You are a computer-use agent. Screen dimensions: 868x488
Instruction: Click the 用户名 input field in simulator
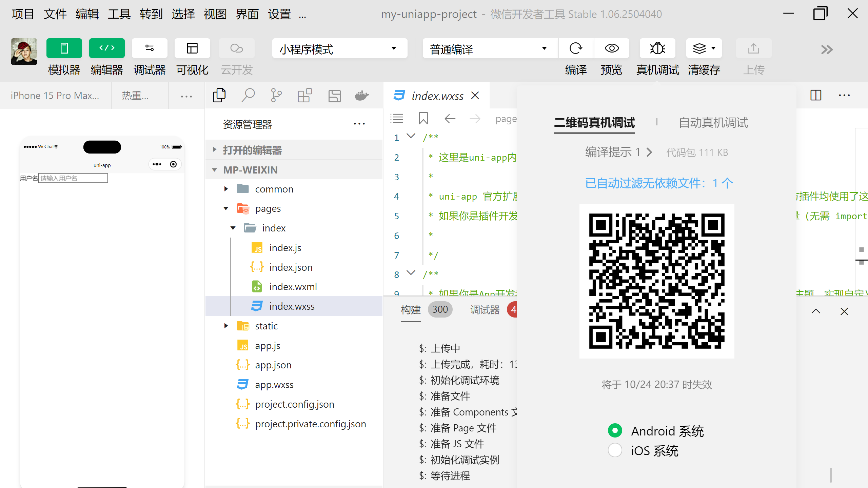pyautogui.click(x=73, y=178)
